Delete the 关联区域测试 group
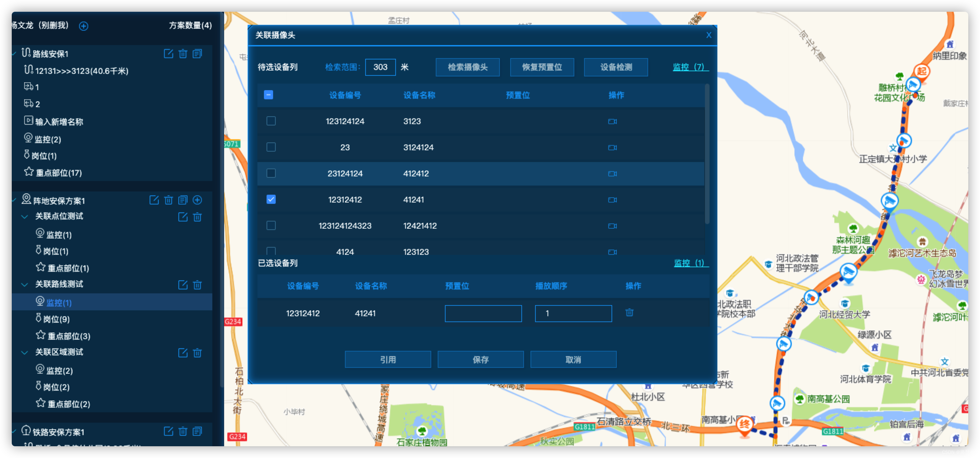Image resolution: width=980 pixels, height=458 pixels. (x=197, y=352)
